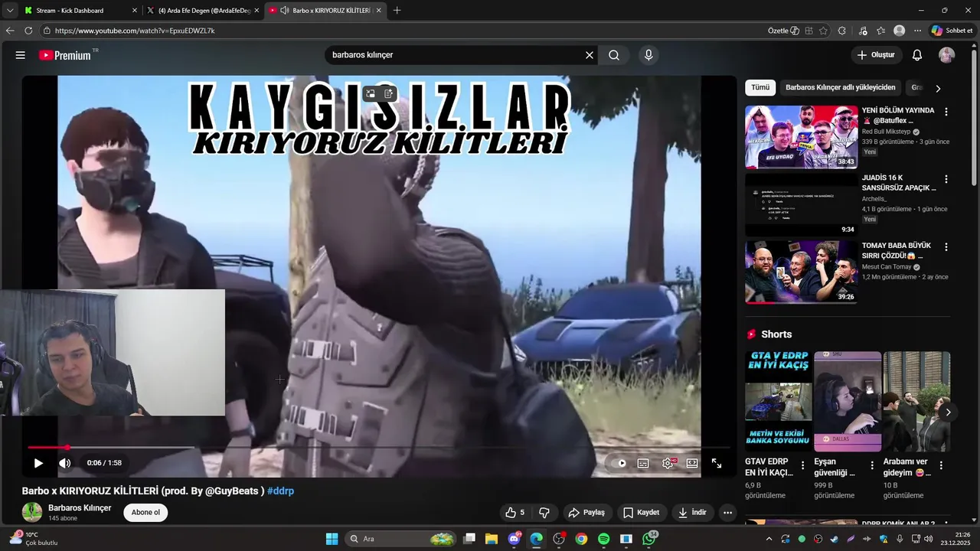
Task: Download video with İndir button
Action: [692, 512]
